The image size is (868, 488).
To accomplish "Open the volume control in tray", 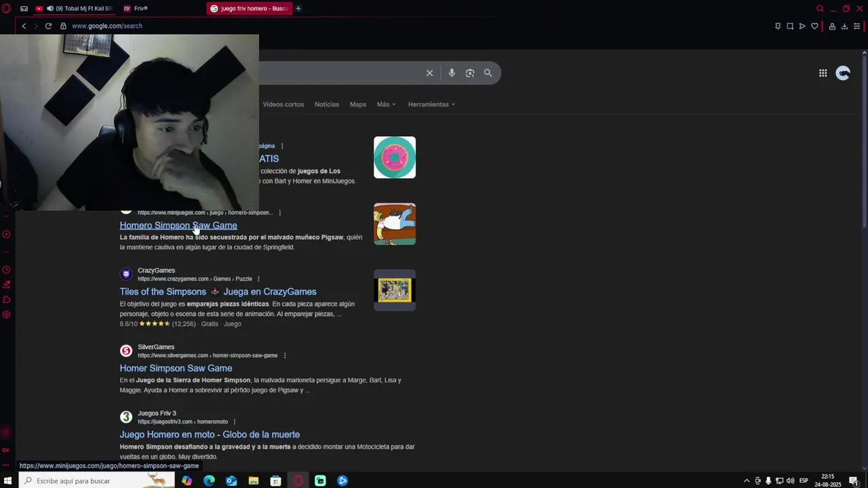I will [790, 481].
